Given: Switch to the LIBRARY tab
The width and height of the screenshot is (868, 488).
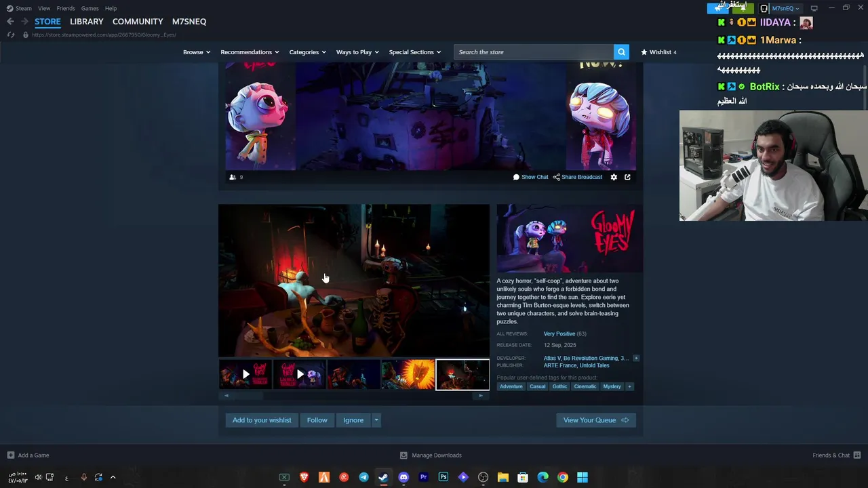Looking at the screenshot, I should pos(87,22).
